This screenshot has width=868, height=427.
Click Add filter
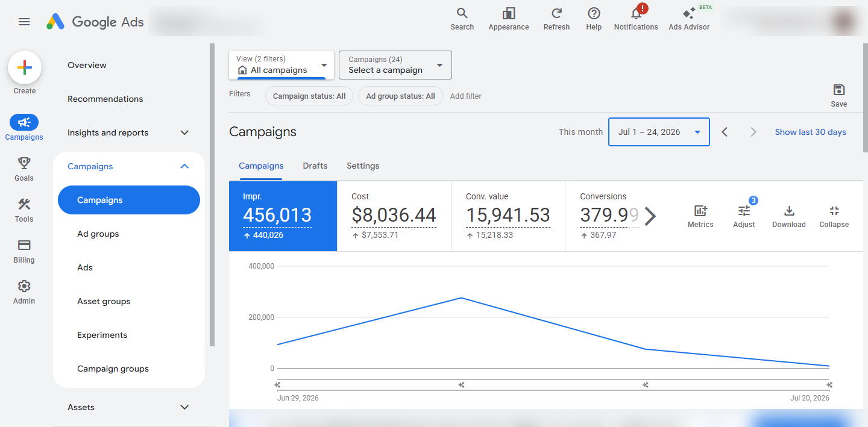pos(465,96)
